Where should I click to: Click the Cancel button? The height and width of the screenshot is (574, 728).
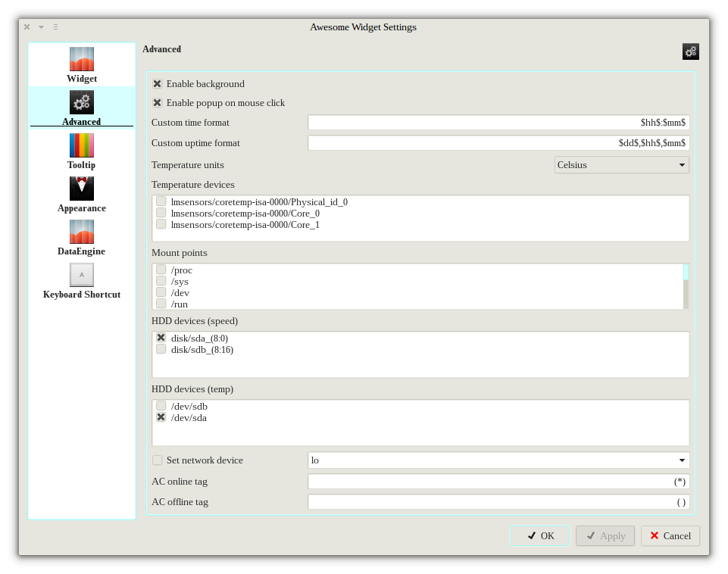(670, 536)
